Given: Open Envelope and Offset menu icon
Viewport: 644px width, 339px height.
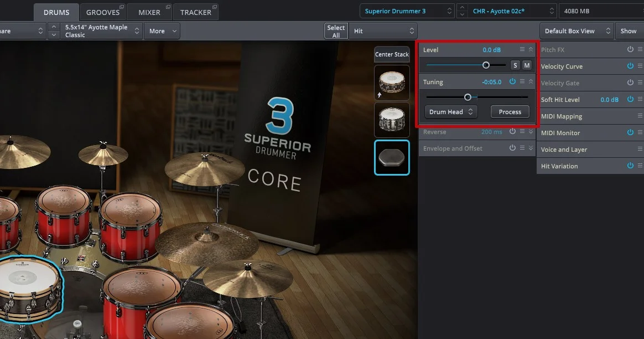Looking at the screenshot, I should pos(522,148).
